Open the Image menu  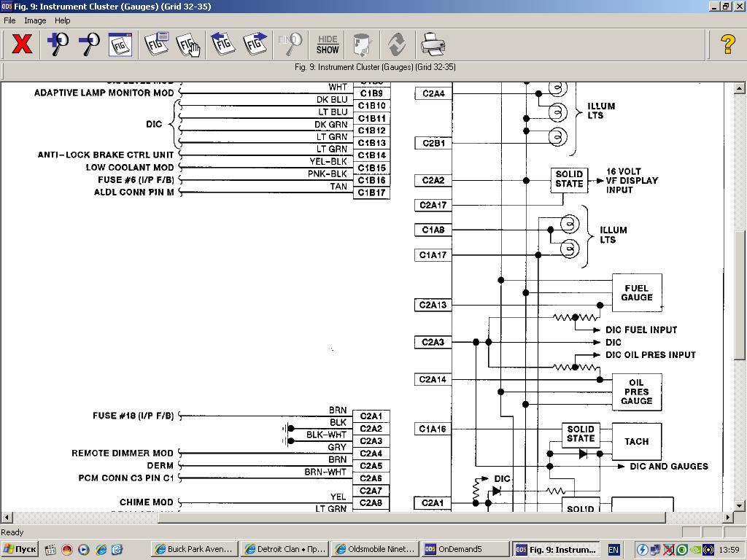(x=35, y=20)
